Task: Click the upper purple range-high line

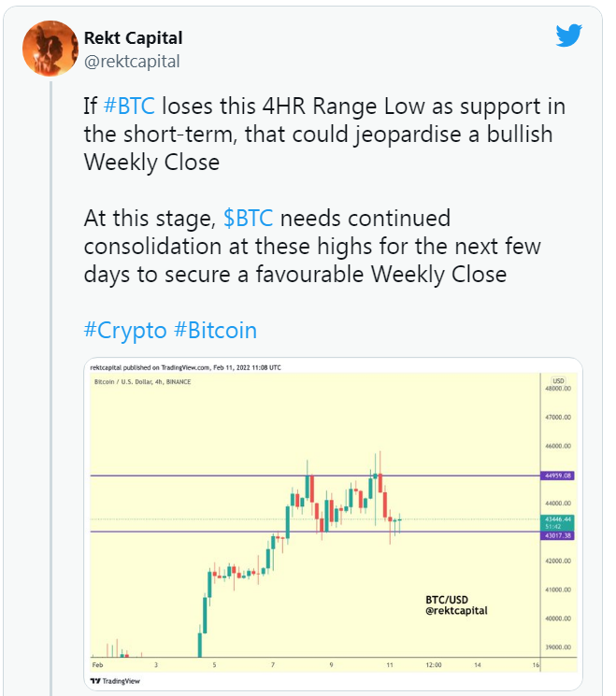Action: [234, 476]
